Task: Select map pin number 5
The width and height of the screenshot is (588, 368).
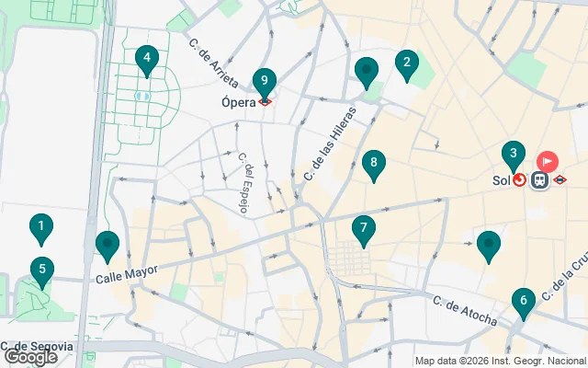Action: [42, 272]
